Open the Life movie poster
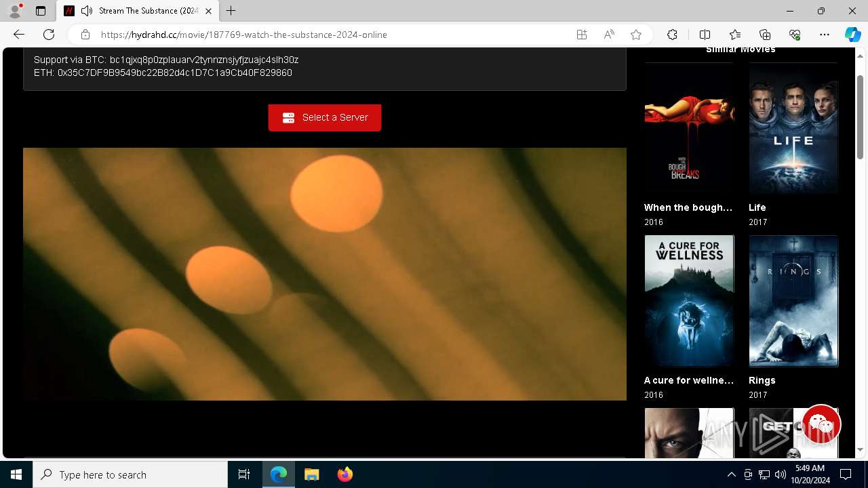Image resolution: width=868 pixels, height=488 pixels. tap(793, 128)
